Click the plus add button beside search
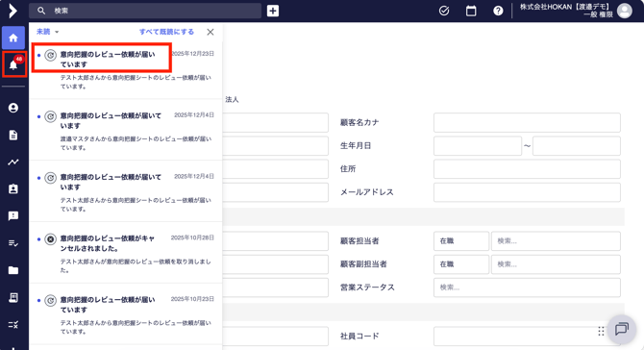The height and width of the screenshot is (350, 644). tap(273, 11)
